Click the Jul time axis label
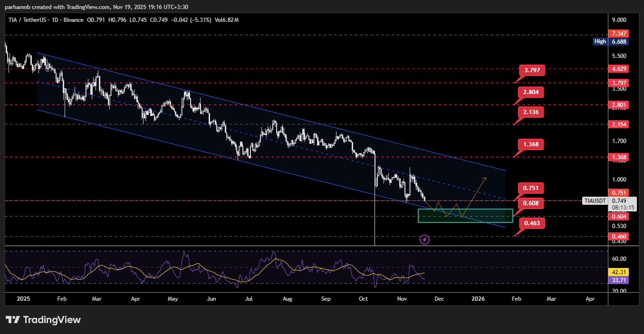 [x=249, y=299]
